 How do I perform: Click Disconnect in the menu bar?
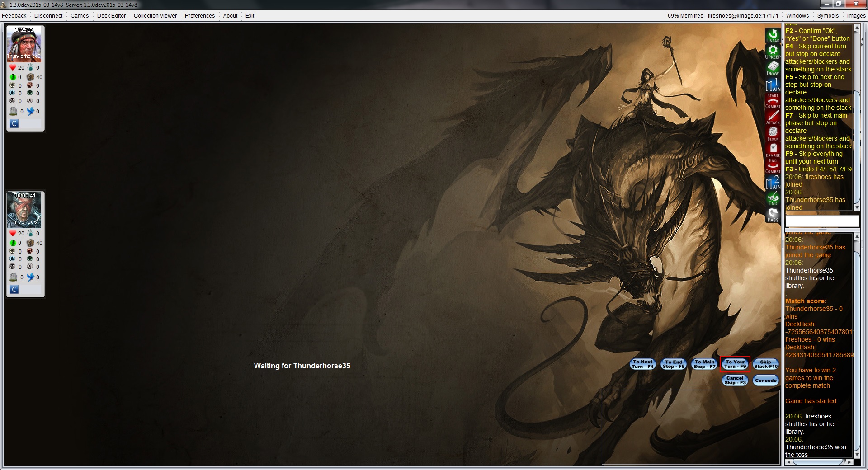point(48,15)
